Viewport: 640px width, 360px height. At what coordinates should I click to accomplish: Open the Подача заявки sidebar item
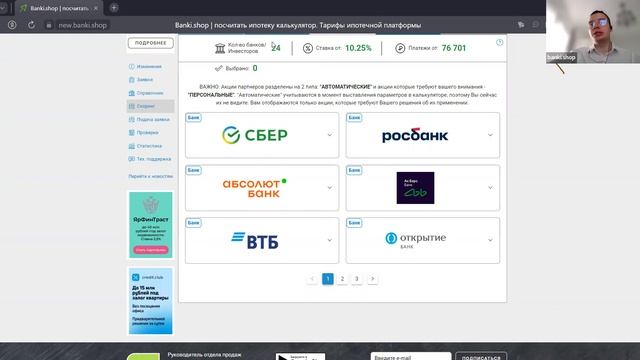point(153,120)
